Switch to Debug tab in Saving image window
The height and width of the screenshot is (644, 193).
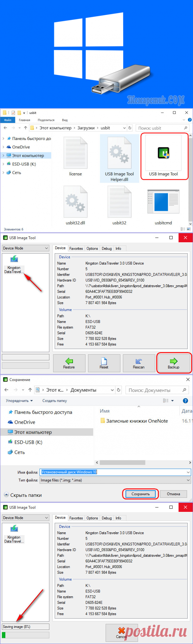click(x=107, y=518)
